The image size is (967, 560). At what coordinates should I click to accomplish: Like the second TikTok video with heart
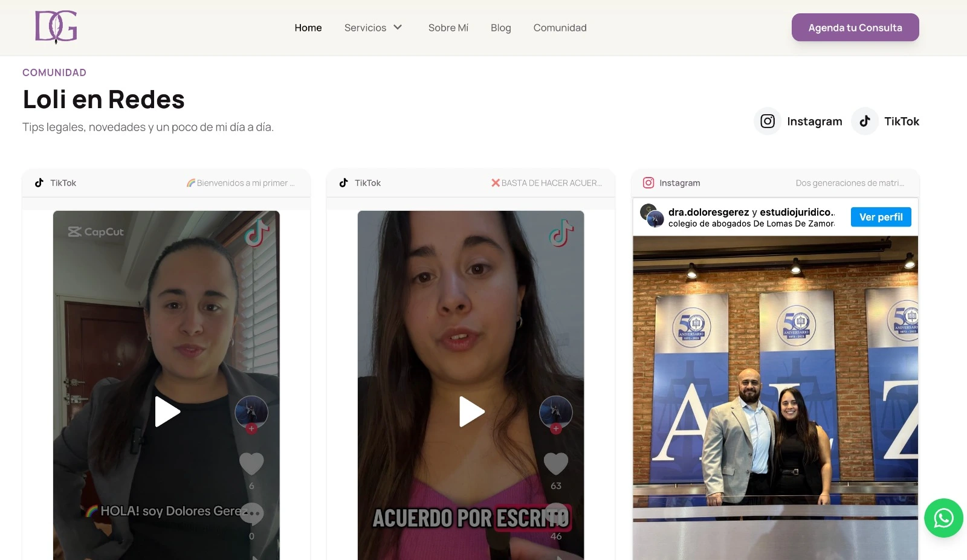(x=555, y=463)
